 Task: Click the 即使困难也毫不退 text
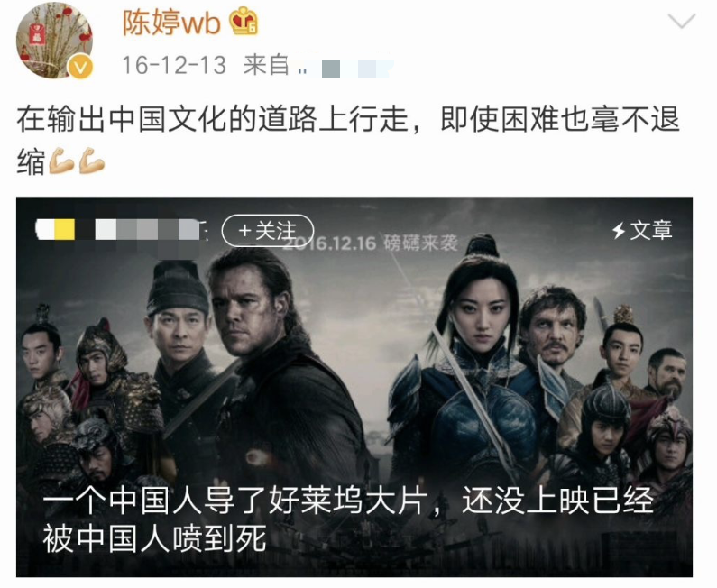[x=560, y=119]
